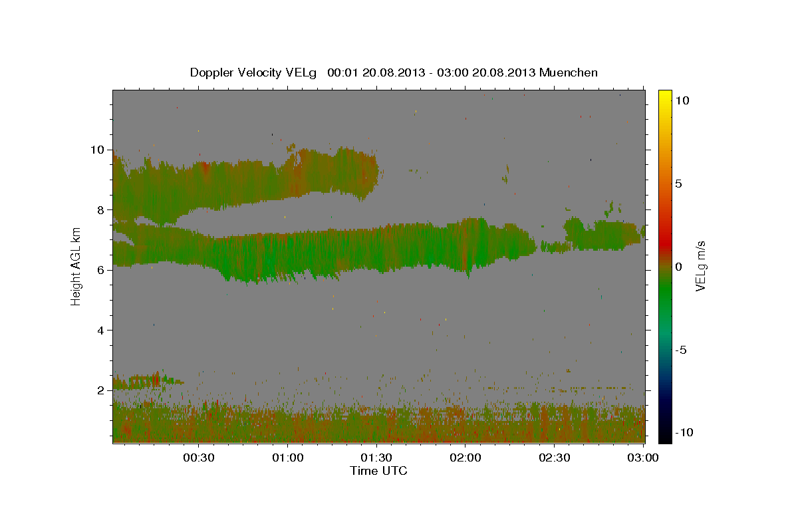Screen dimensions: 798x532
Task: Click the '02:30' time tick label
Action: (x=555, y=458)
